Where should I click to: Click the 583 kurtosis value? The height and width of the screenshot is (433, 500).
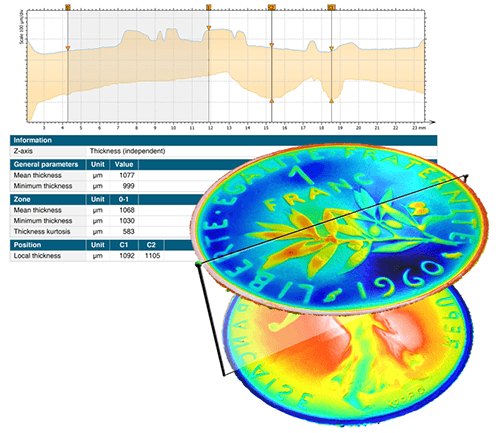[x=128, y=231]
